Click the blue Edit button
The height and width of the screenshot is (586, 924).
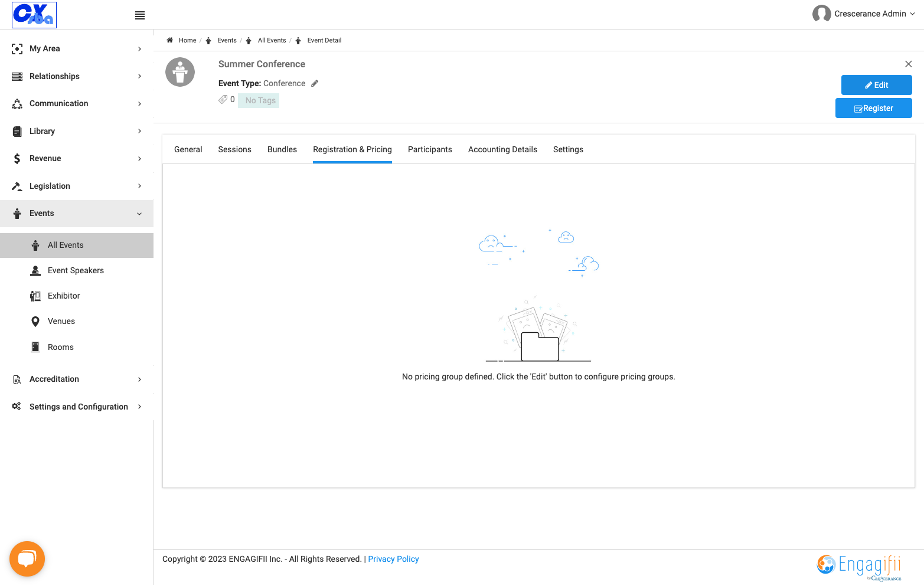(876, 85)
